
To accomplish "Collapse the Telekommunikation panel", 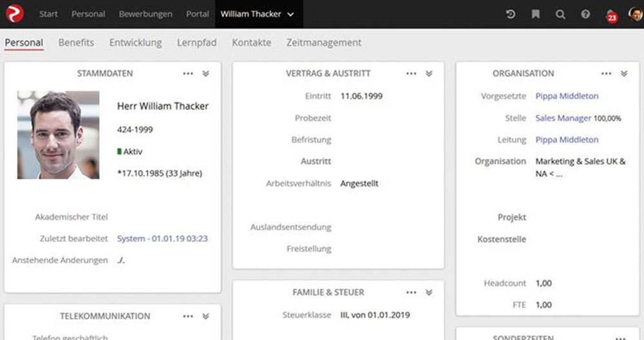I will tap(205, 316).
